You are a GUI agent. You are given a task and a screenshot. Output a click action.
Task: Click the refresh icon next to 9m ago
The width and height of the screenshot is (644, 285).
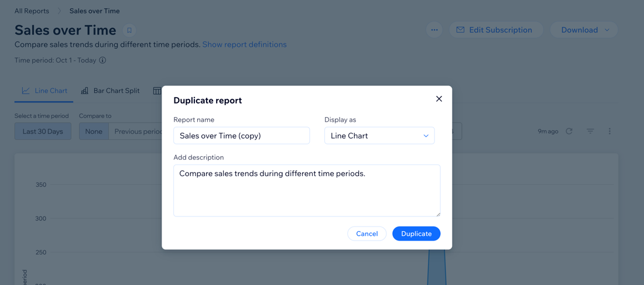(569, 132)
